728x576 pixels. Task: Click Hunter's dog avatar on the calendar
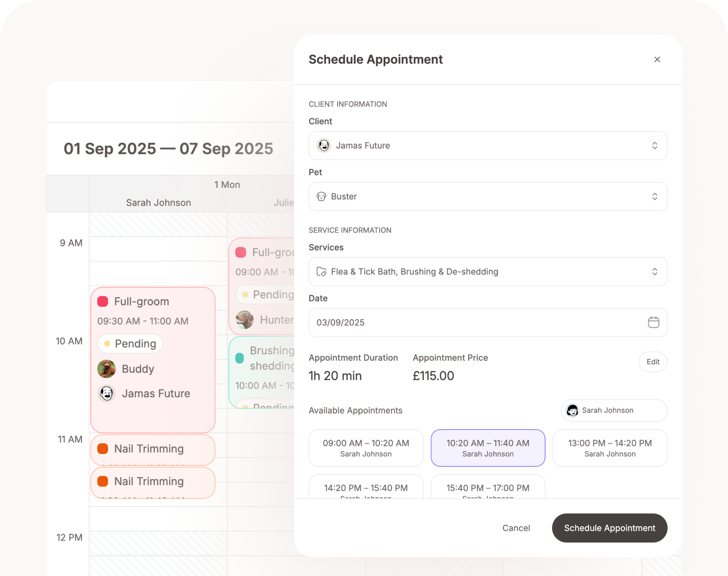coord(245,320)
